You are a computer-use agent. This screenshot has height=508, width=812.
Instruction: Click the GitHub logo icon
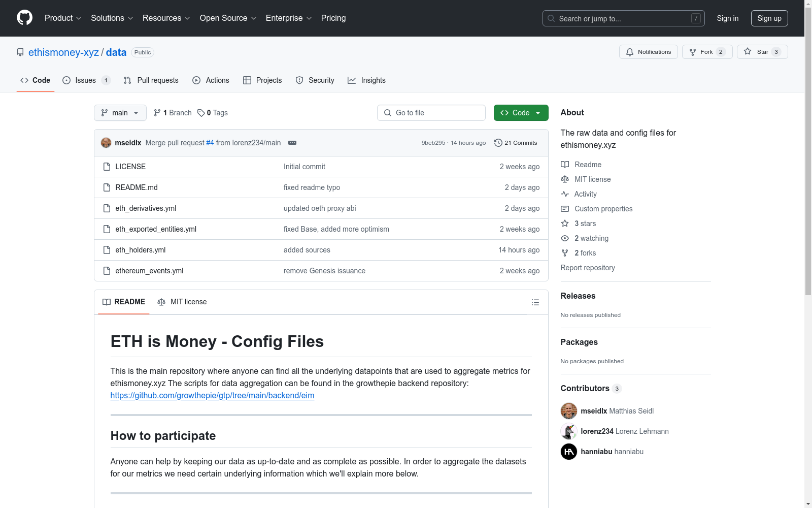point(24,18)
